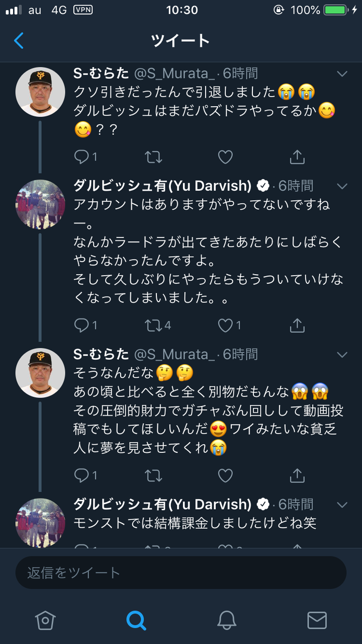This screenshot has height=644, width=362.
Task: Switch to the Notifications bell tab
Action: pos(227,620)
